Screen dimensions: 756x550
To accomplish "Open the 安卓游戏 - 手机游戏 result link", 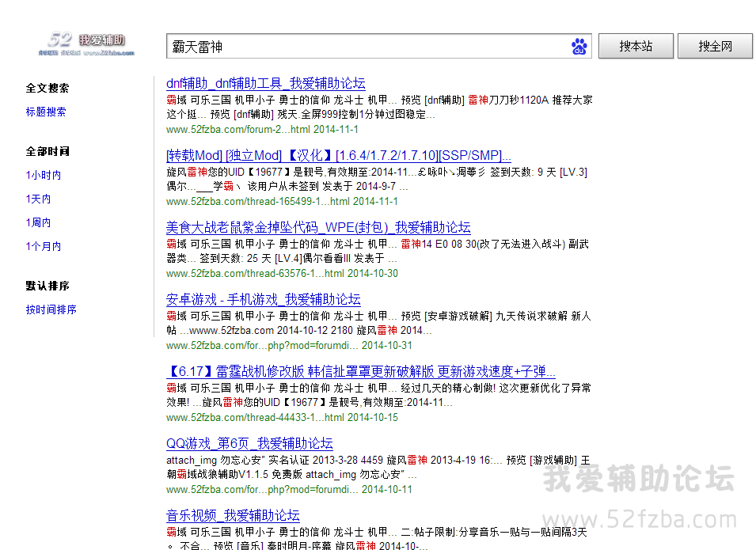I will click(263, 299).
